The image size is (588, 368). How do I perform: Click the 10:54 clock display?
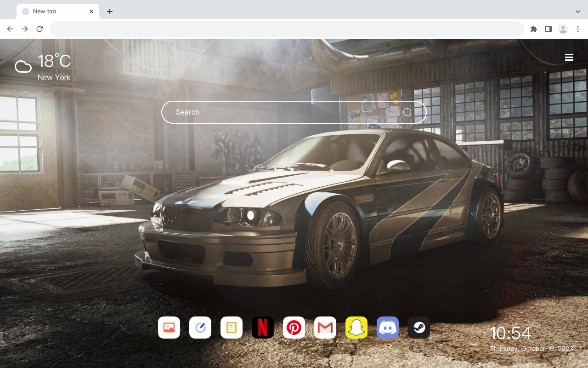click(x=511, y=333)
